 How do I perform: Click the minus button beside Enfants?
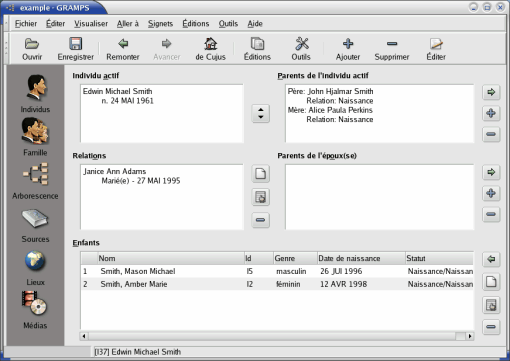point(491,327)
